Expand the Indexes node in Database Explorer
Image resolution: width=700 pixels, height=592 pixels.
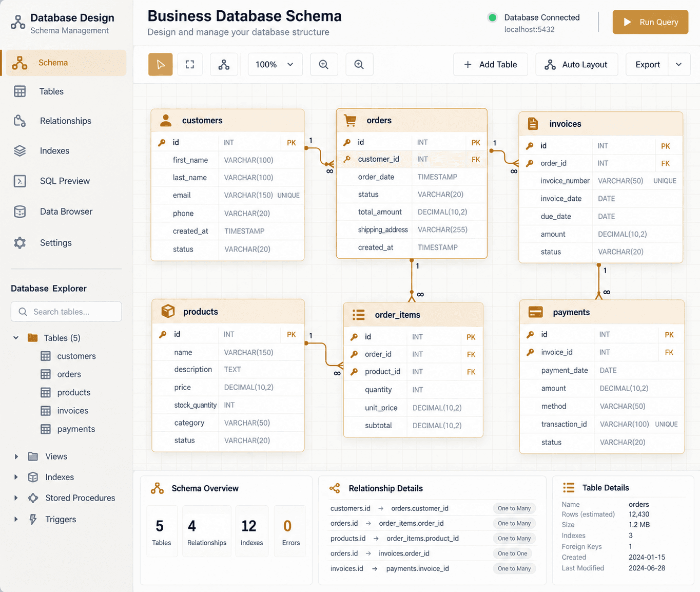[x=16, y=477]
